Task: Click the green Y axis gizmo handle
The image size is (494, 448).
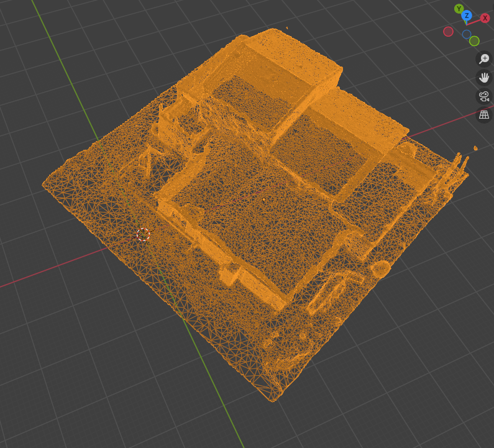Action: [x=459, y=9]
